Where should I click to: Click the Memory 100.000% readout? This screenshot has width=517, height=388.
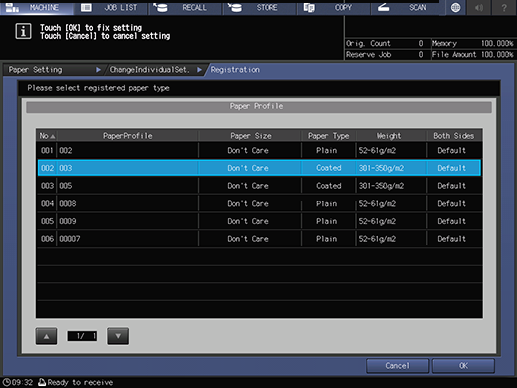click(x=472, y=43)
